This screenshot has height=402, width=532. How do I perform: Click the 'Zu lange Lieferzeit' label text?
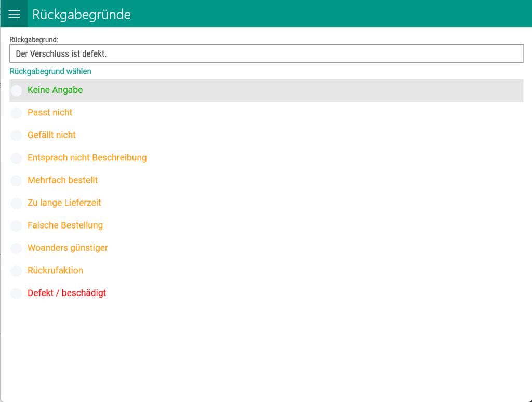click(x=64, y=203)
